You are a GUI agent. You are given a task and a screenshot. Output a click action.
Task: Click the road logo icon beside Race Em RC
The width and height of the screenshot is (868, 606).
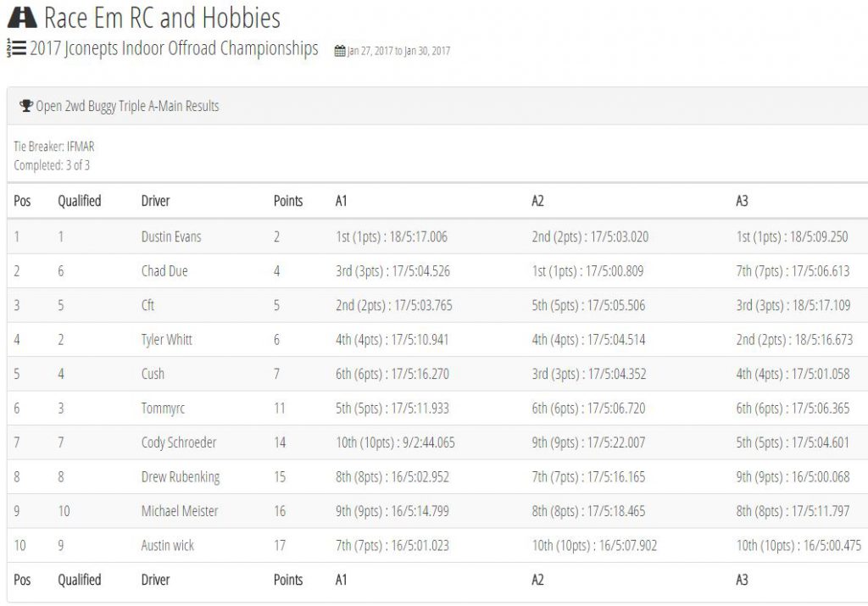(22, 18)
